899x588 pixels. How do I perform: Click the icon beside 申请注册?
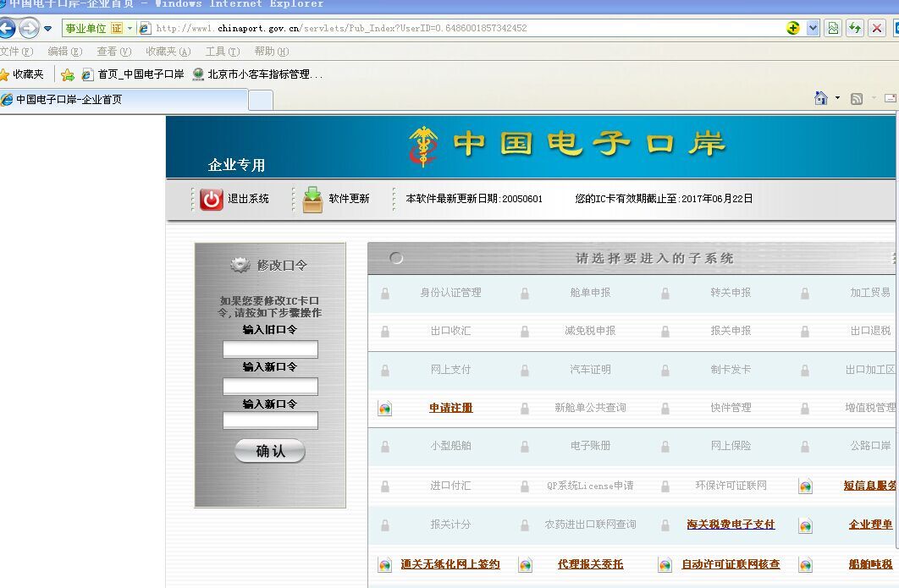pyautogui.click(x=384, y=409)
